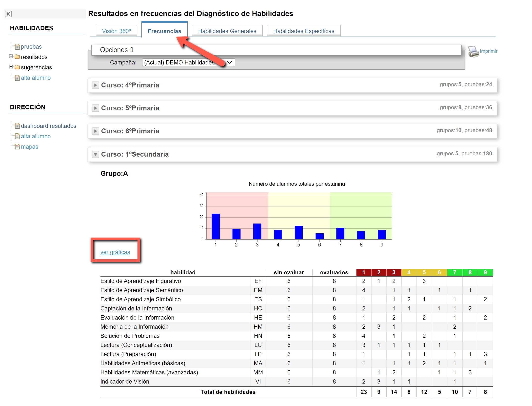The height and width of the screenshot is (406, 532).
Task: Click green estanina 7 column header
Action: 454,272
